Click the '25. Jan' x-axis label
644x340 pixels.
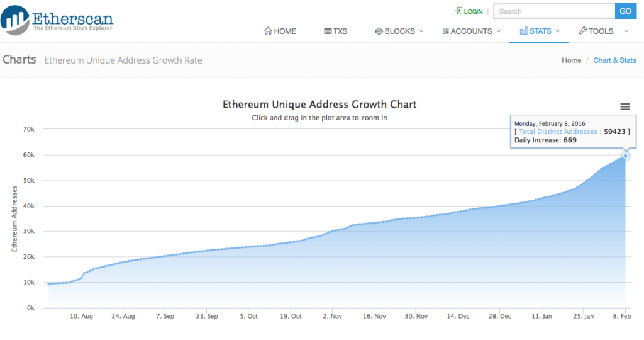(x=584, y=316)
